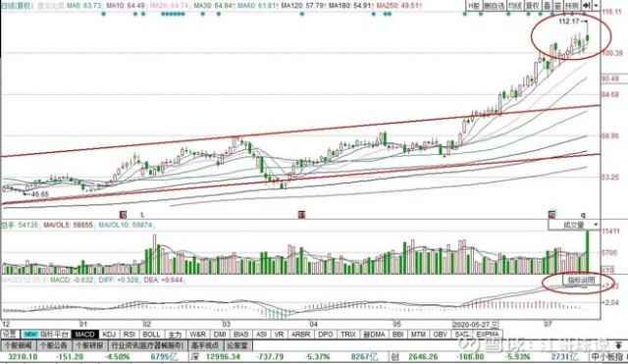Screen dimensions: 628x364
Task: Click the 删自选 remove-from-watchlist button
Action: (494, 6)
